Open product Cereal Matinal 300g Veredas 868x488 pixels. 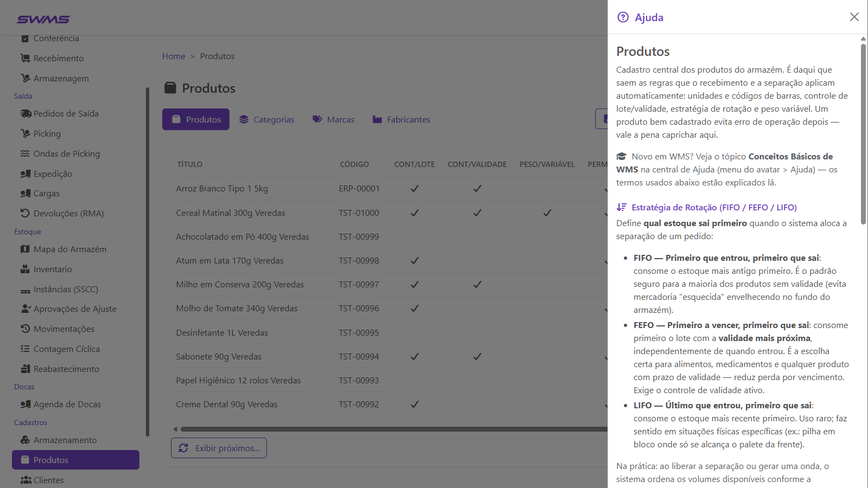pos(231,213)
